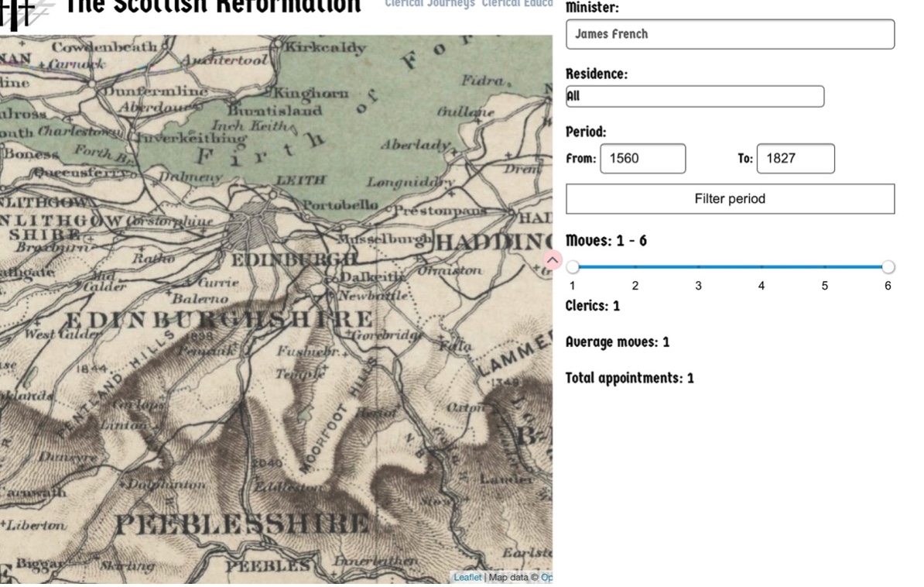Click the Moves: 1 - 6 label
This screenshot has height=587, width=924.
[606, 241]
